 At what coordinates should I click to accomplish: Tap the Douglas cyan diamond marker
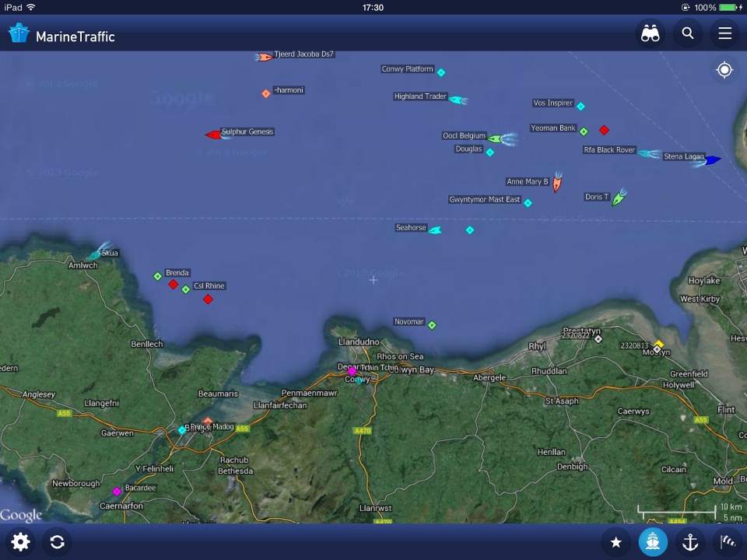(489, 152)
